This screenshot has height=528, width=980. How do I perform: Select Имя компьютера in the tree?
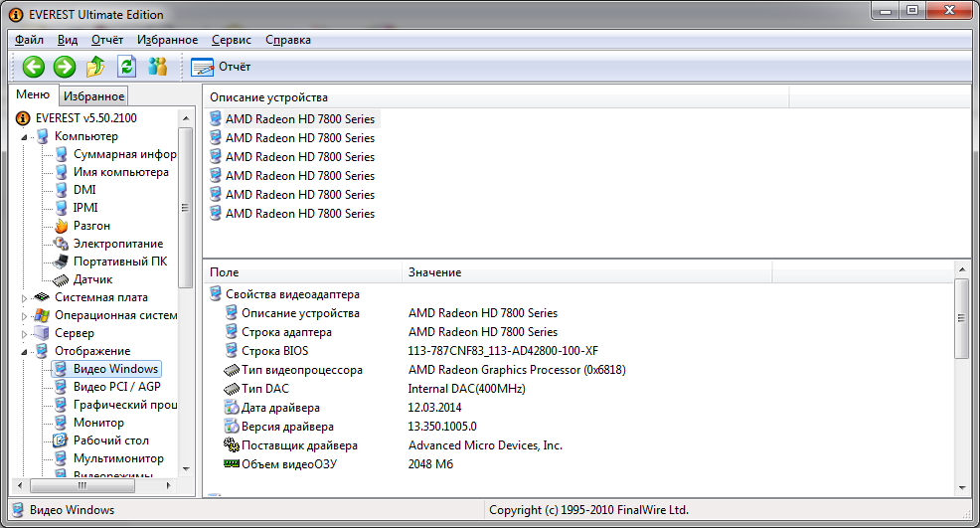[120, 172]
